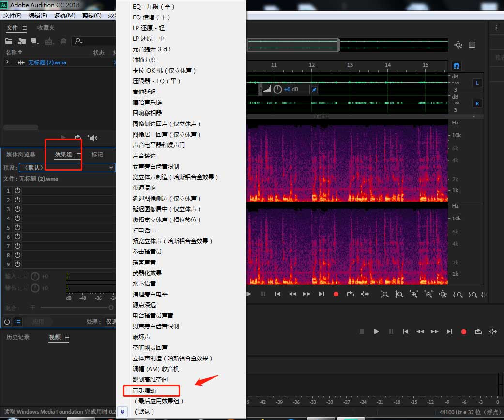Click the effects rack list icon near power button

(18, 321)
